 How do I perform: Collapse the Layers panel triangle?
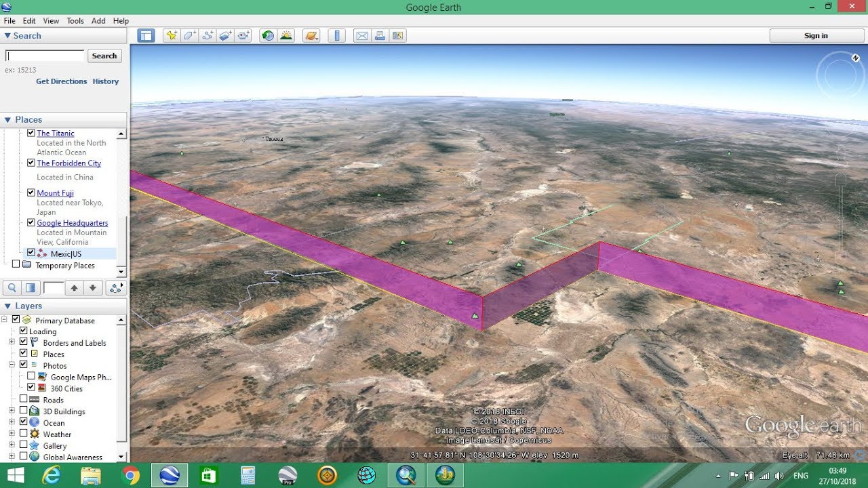(x=7, y=306)
